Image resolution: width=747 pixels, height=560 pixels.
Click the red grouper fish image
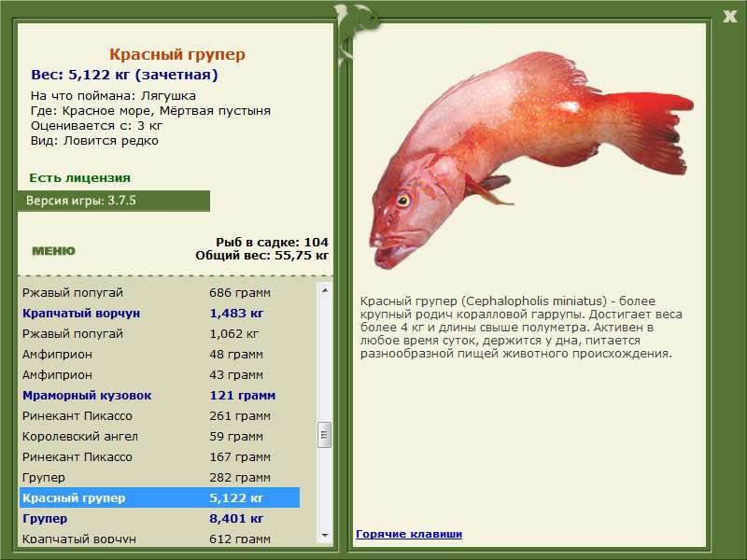pyautogui.click(x=531, y=160)
